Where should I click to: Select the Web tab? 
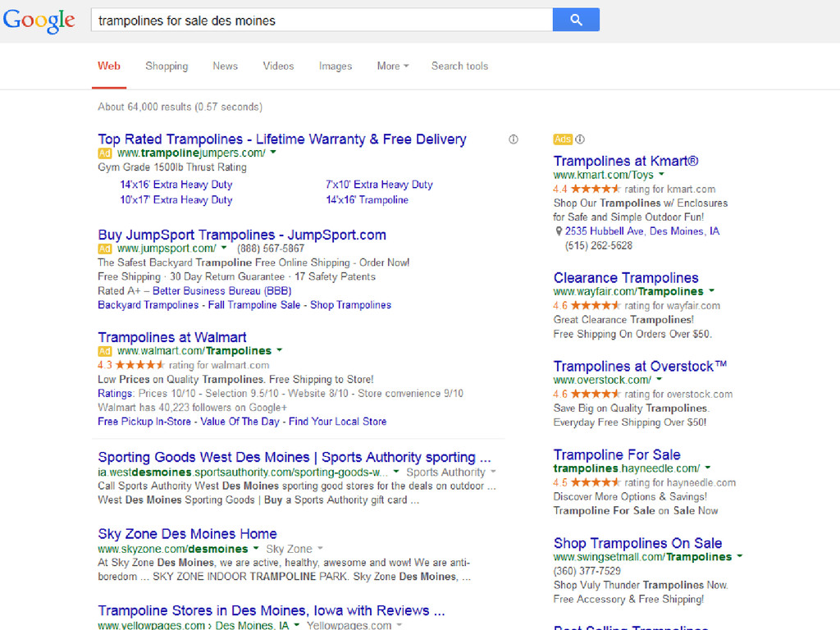coord(109,66)
